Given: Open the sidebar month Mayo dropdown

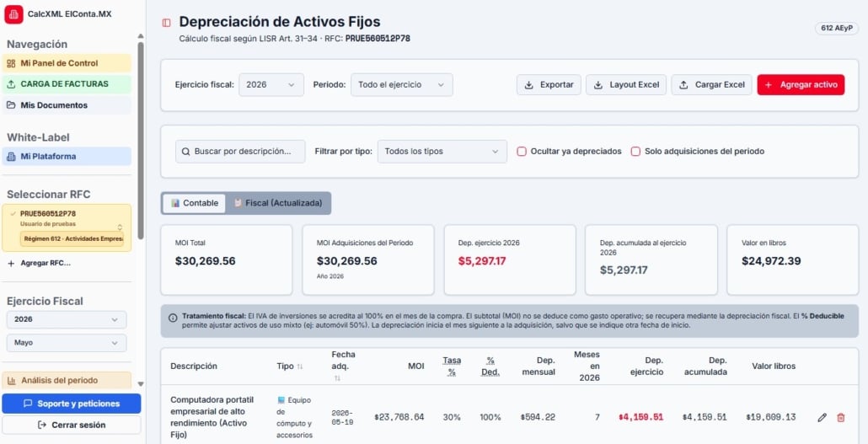Looking at the screenshot, I should (x=67, y=343).
